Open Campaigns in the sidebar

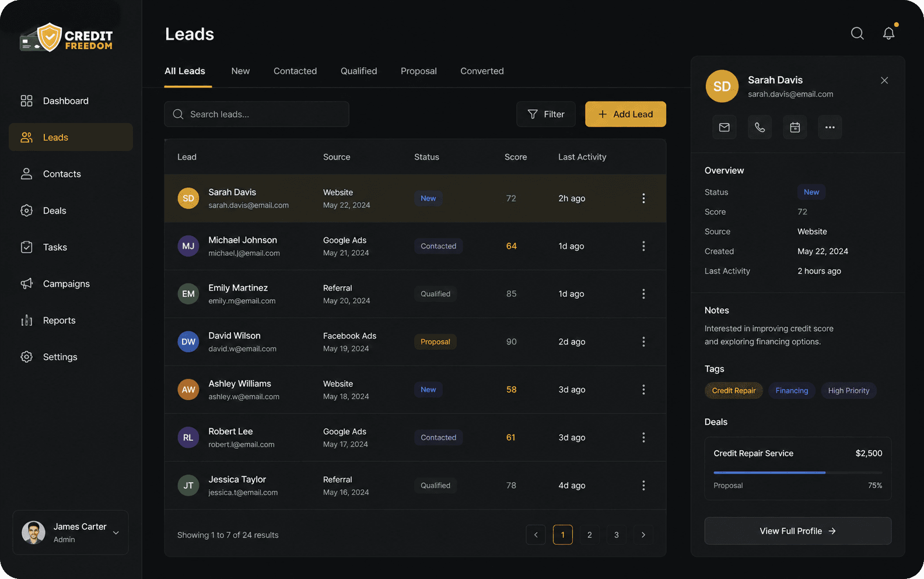(x=71, y=284)
